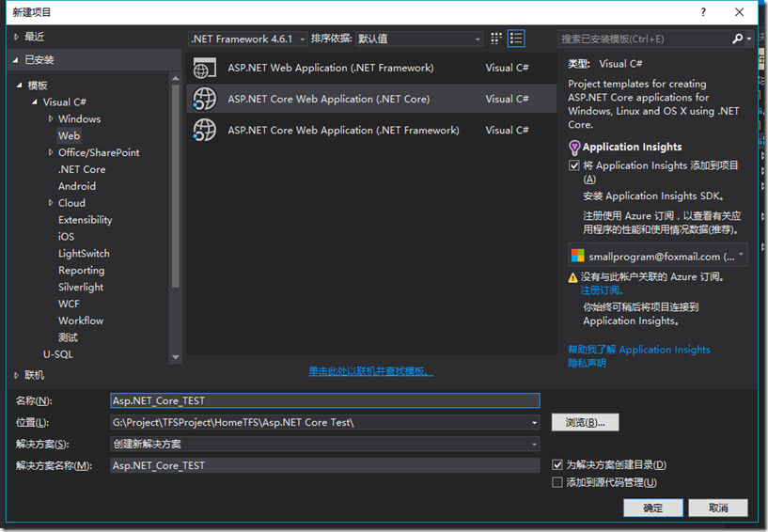Expand the 最近 (Recent) section
This screenshot has height=532, width=768.
click(16, 37)
